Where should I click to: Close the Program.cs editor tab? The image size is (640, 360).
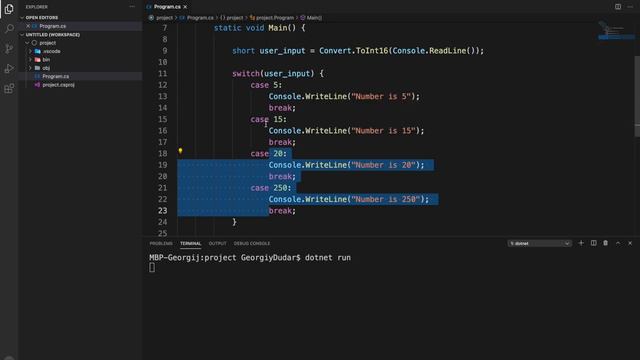185,7
